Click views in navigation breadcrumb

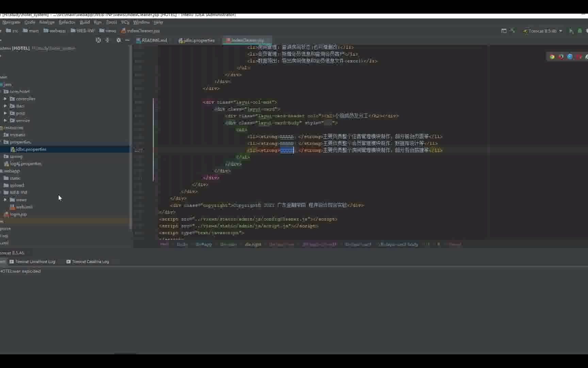[108, 31]
